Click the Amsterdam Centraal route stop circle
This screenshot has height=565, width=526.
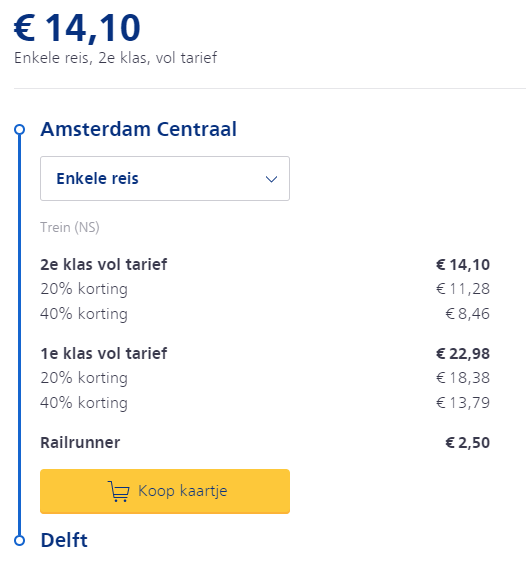19,129
